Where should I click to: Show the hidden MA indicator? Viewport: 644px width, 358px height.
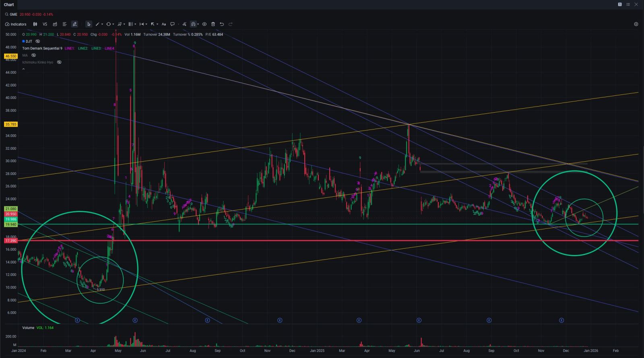click(34, 55)
